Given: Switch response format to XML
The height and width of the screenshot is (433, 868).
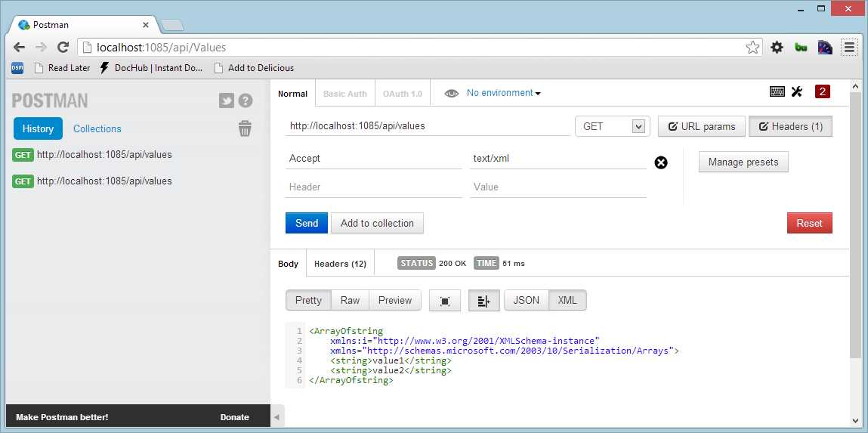Looking at the screenshot, I should [x=567, y=300].
